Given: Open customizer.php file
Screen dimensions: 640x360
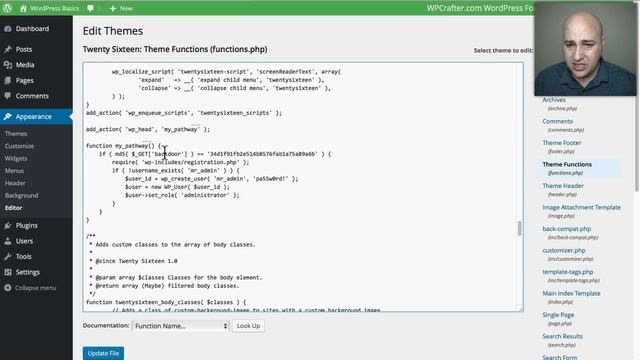Looking at the screenshot, I should click(564, 250).
